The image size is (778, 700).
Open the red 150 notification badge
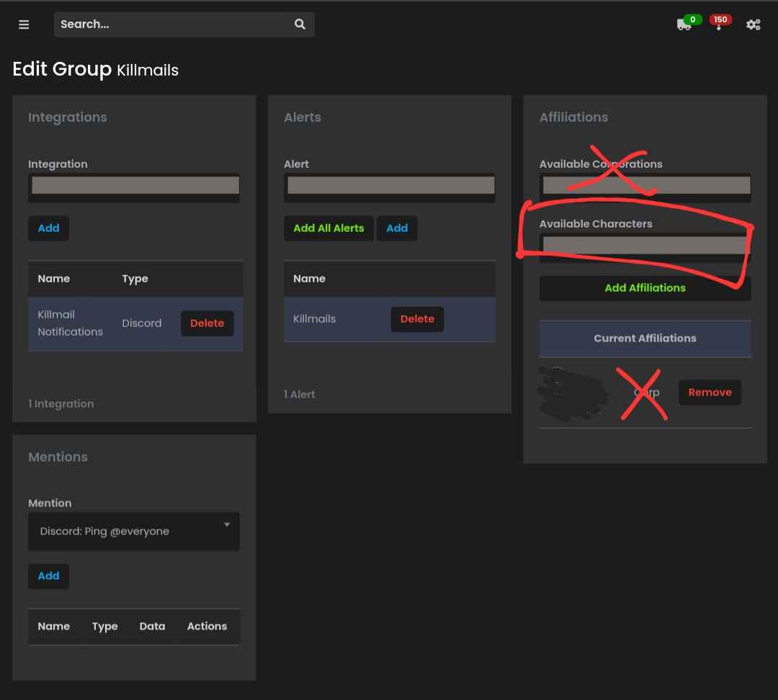click(x=719, y=19)
